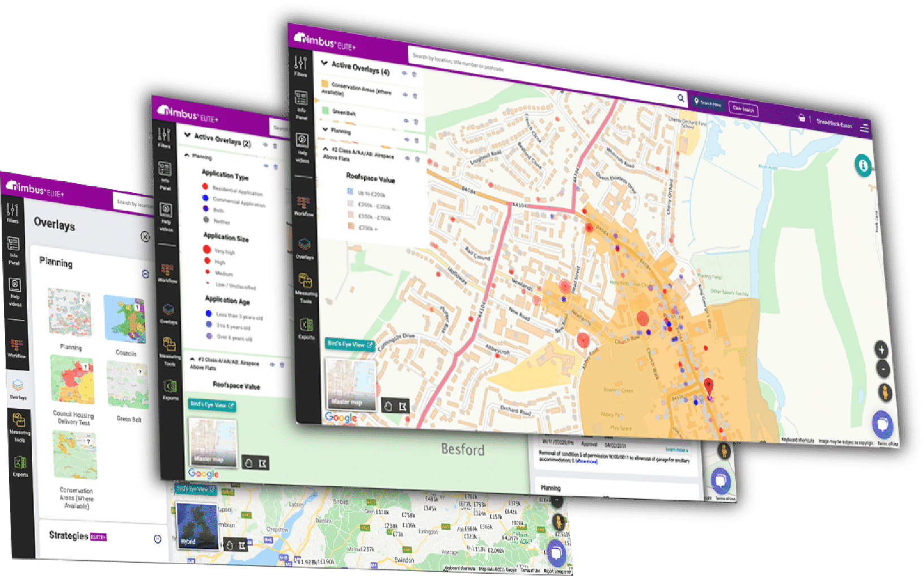Image resolution: width=924 pixels, height=576 pixels.
Task: Close the Overlays panel with the X
Action: [145, 237]
